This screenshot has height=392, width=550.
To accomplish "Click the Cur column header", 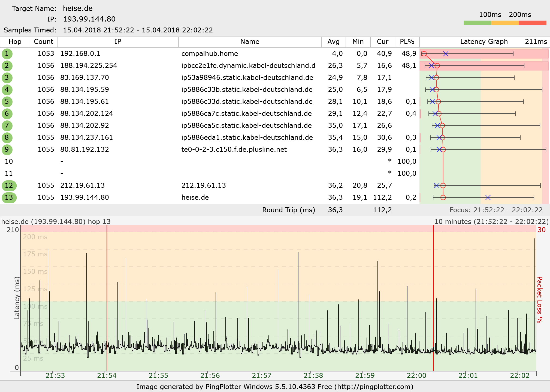I will pyautogui.click(x=382, y=42).
